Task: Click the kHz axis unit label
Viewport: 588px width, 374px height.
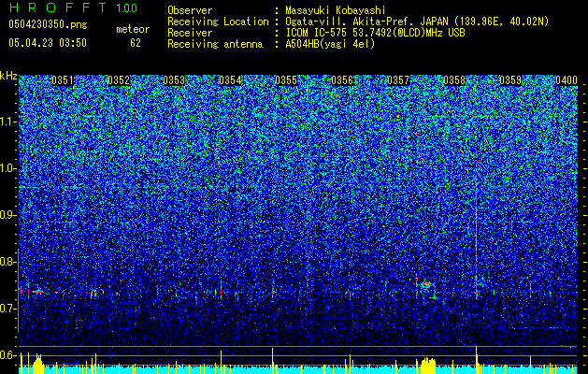Action: 8,76
